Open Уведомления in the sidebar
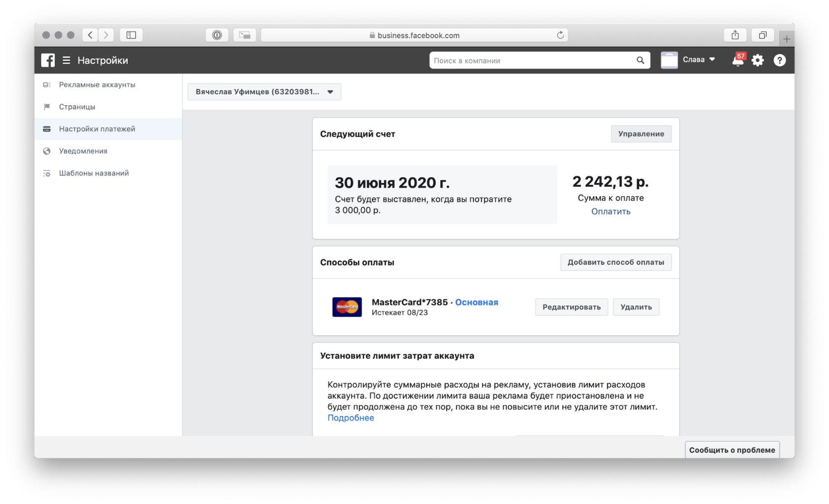Screen dimensions: 829x504 click(x=108, y=151)
